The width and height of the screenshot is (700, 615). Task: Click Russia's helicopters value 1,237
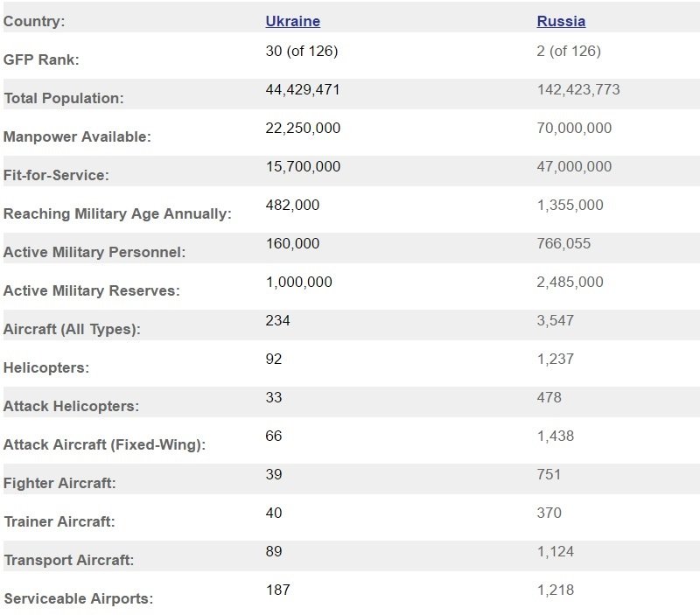(555, 359)
